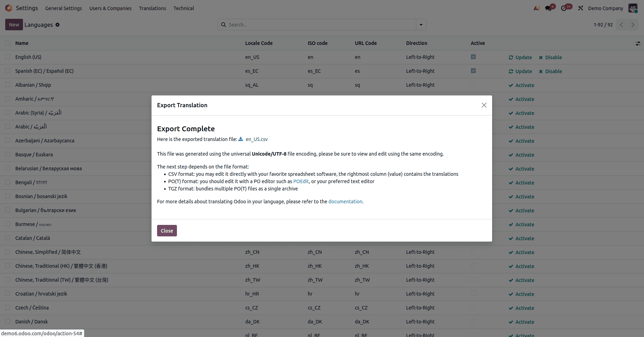Open the AI assistant from the top bar
This screenshot has width=644, height=337.
pyautogui.click(x=536, y=8)
